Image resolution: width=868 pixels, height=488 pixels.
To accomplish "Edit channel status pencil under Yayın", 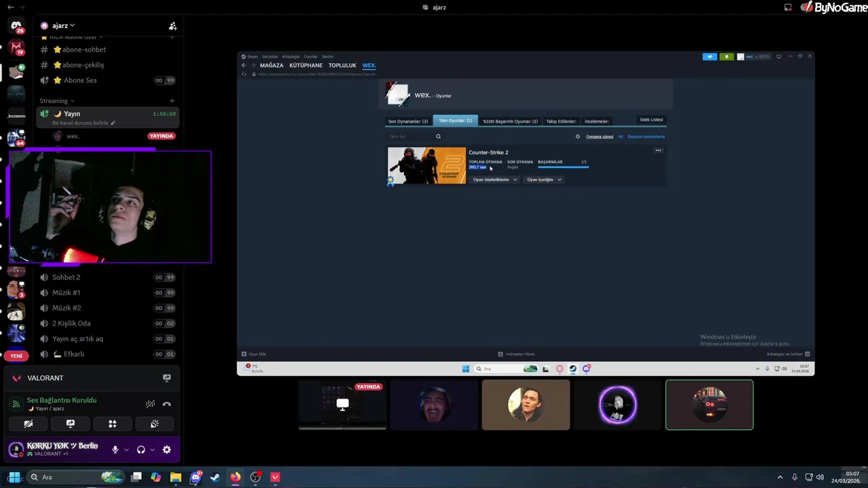I will (113, 123).
